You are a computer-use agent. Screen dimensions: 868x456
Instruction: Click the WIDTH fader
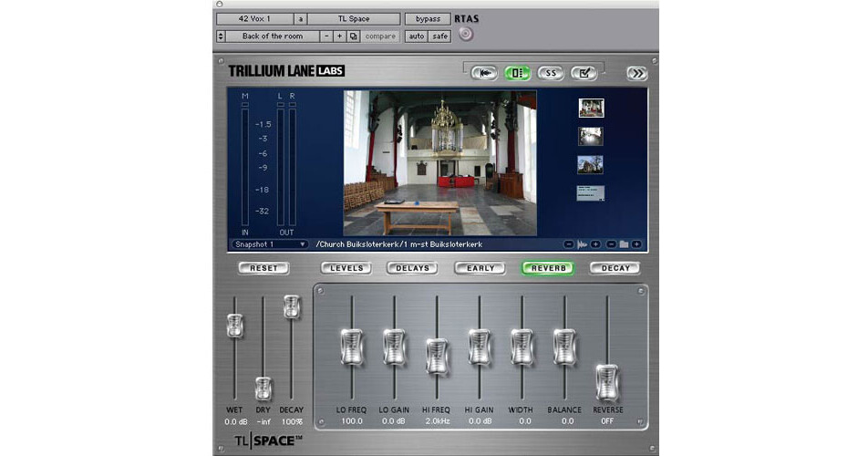tap(522, 347)
